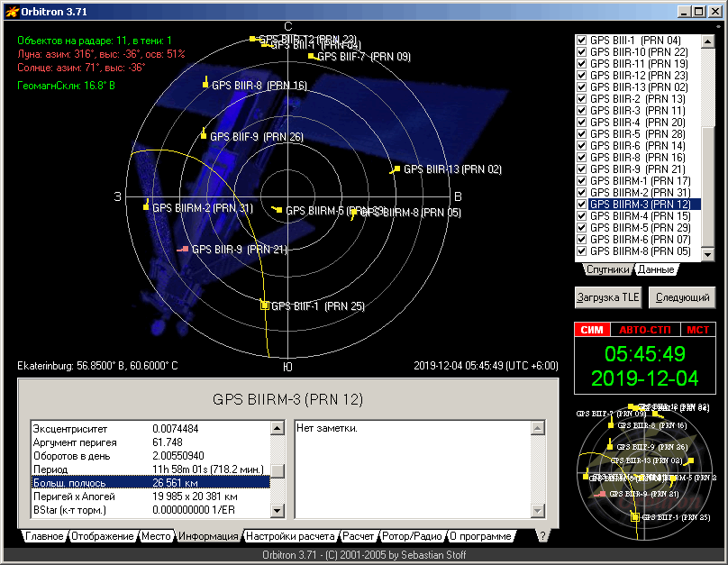728x565 pixels.
Task: Disable GPS BIIR-11 (PRN 19) checkbox
Action: tap(581, 64)
